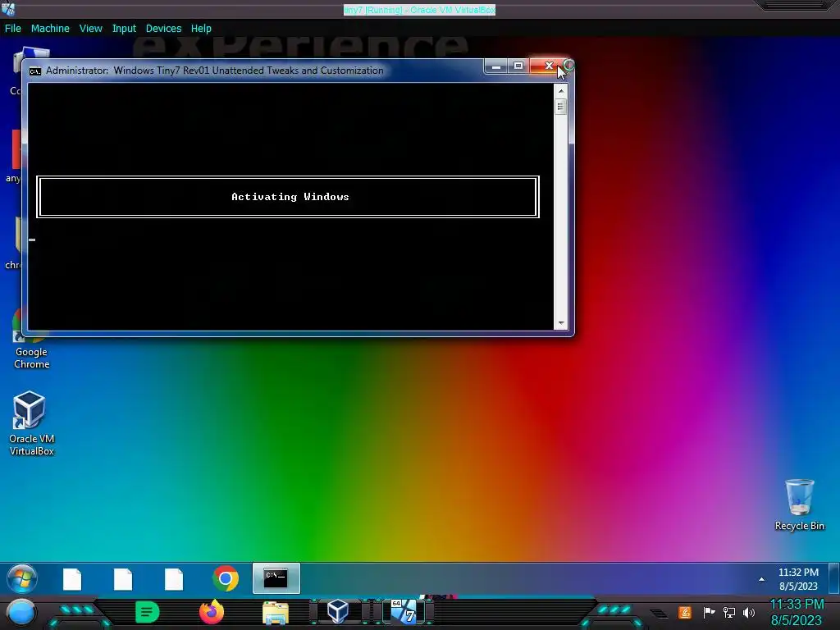
Task: Click the VirtualBox window icon left of the title
Action: coord(8,8)
